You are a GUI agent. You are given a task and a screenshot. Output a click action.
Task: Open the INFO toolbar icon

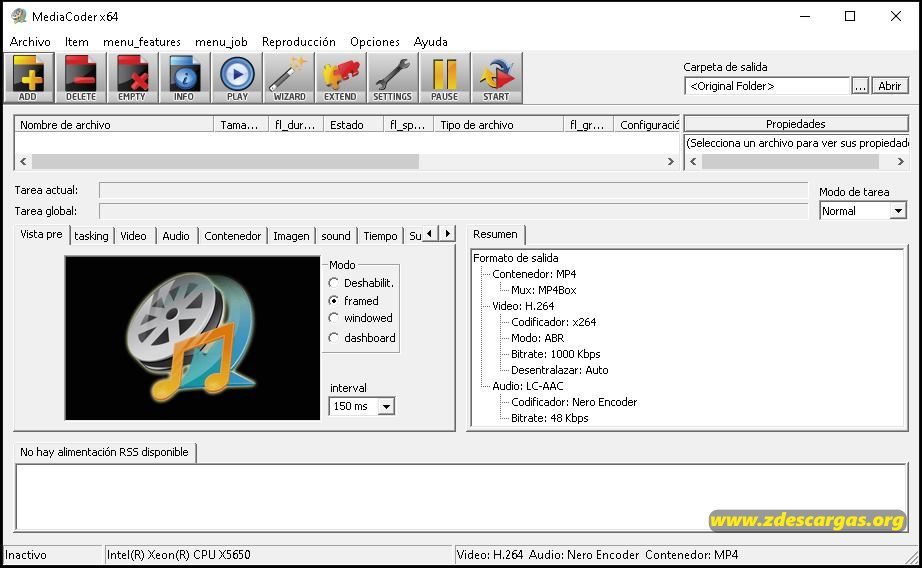[x=184, y=78]
